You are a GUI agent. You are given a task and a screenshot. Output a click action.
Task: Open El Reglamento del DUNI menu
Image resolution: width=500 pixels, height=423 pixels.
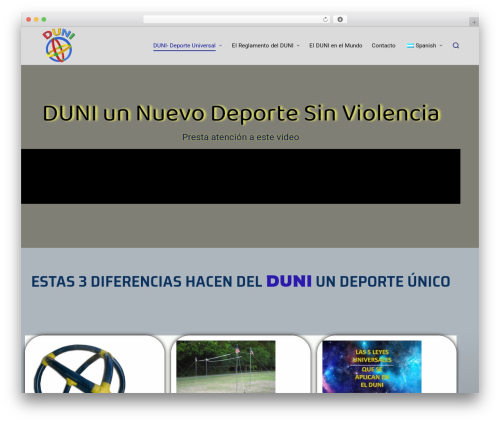coord(262,46)
